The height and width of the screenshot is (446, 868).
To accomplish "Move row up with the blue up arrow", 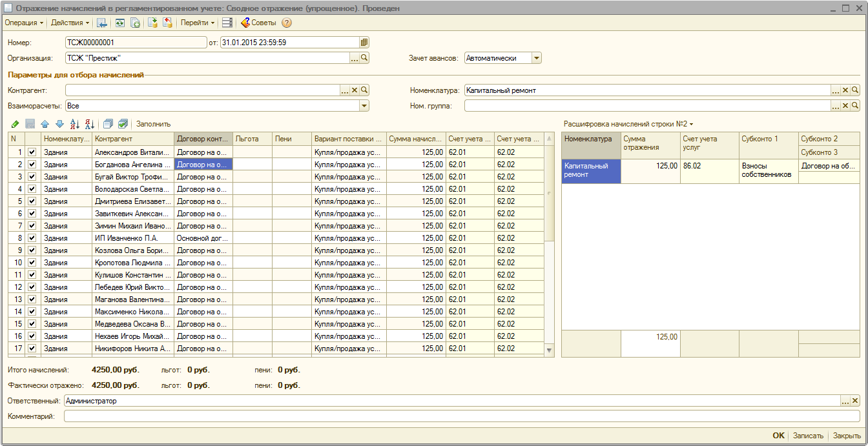I will coord(45,124).
